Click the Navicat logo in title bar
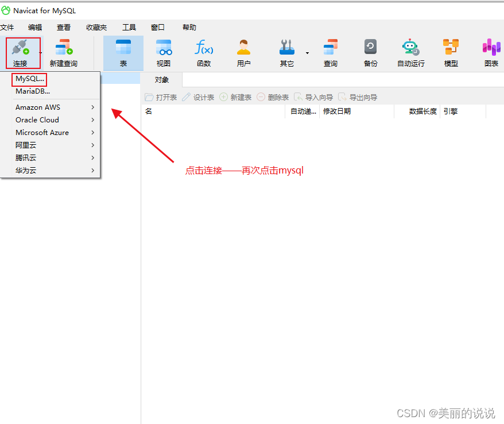504x424 pixels. tap(6, 10)
